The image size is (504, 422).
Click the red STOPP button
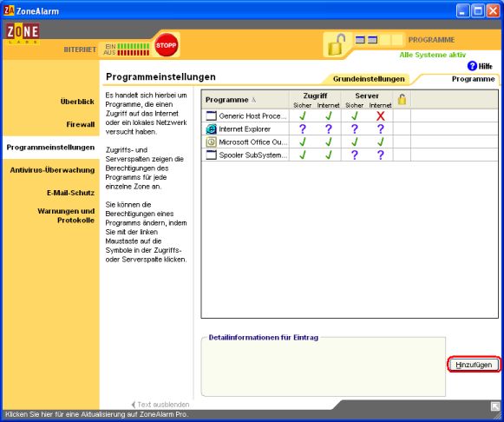pyautogui.click(x=166, y=45)
